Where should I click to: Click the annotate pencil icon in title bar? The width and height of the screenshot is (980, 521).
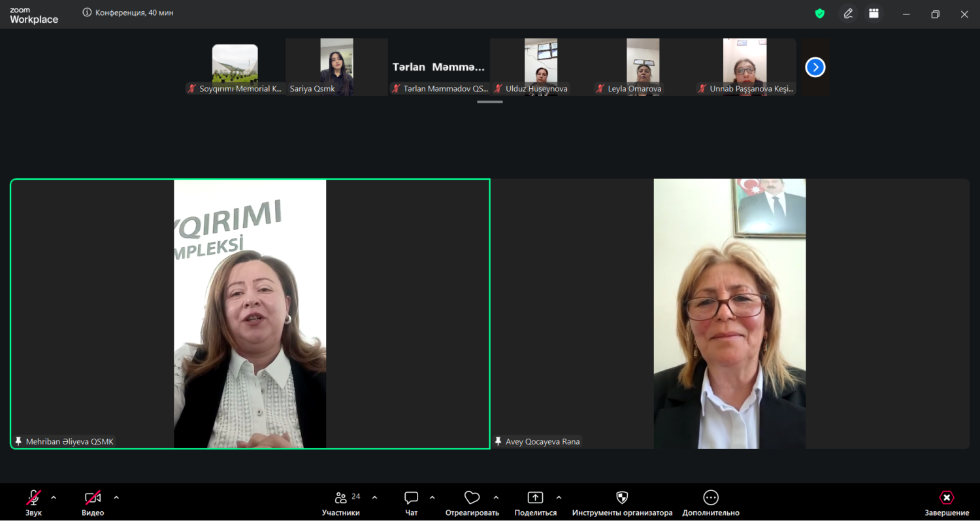pos(848,13)
